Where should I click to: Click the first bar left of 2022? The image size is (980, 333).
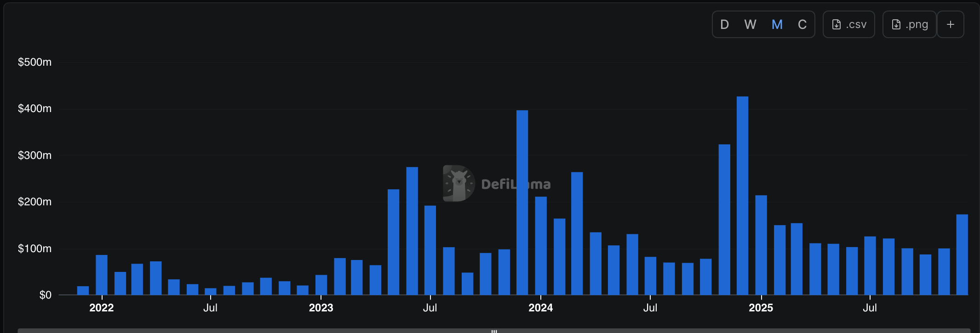83,290
